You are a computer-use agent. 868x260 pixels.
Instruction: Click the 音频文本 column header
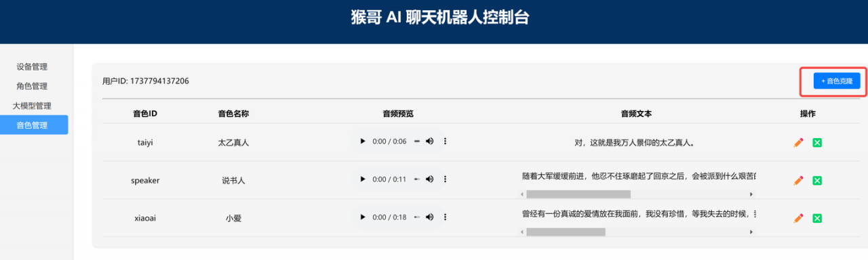click(x=636, y=114)
